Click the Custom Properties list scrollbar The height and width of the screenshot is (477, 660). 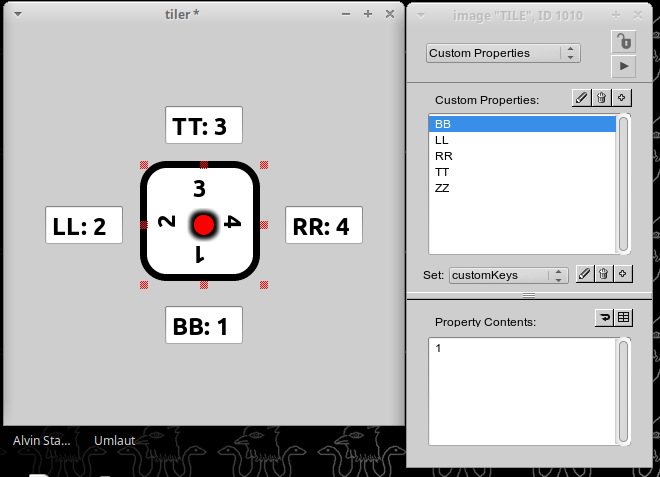[623, 183]
